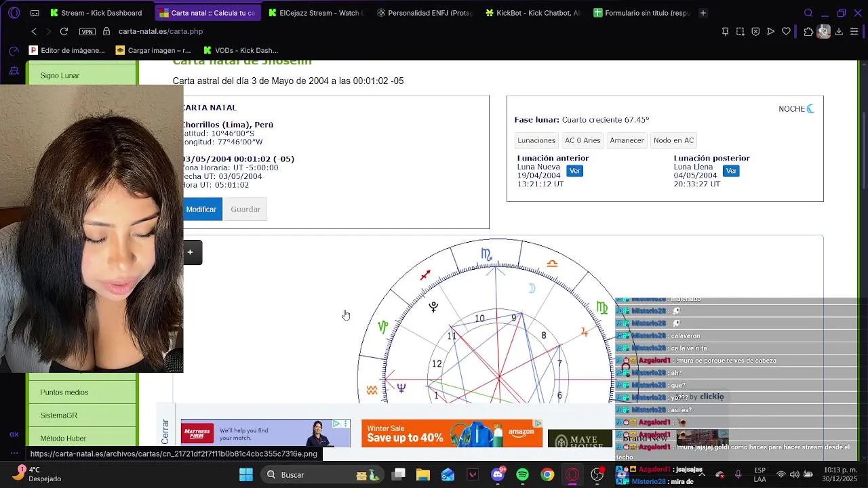
Task: Open SistemaGR in the left menu
Action: point(82,415)
